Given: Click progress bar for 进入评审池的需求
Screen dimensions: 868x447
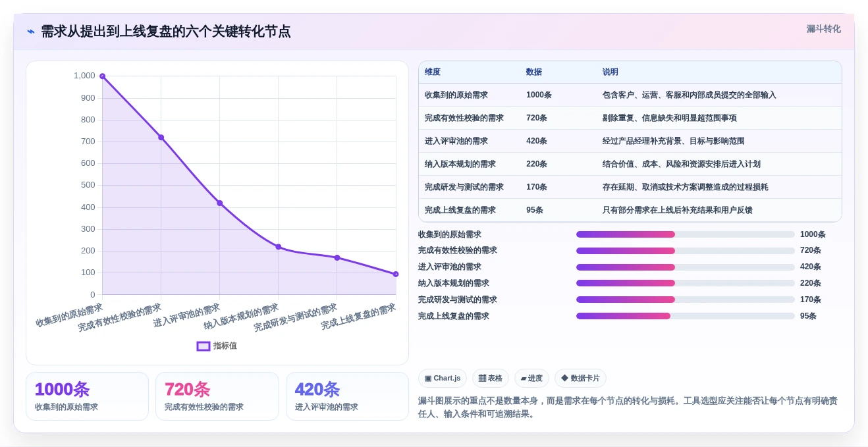Looking at the screenshot, I should [686, 267].
